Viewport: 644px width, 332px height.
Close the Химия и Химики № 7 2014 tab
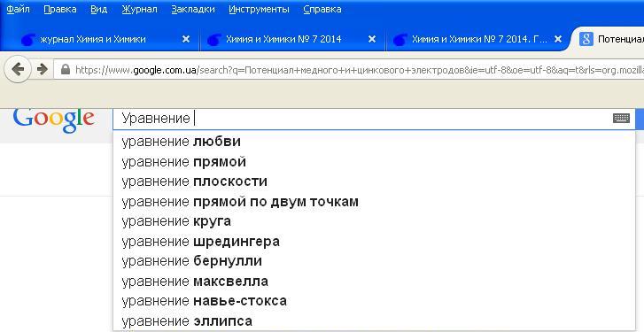tap(372, 39)
